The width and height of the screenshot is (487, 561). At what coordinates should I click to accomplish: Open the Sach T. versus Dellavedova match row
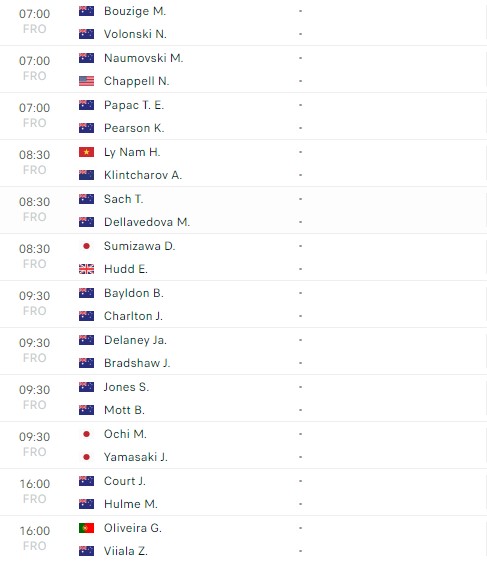(243, 210)
